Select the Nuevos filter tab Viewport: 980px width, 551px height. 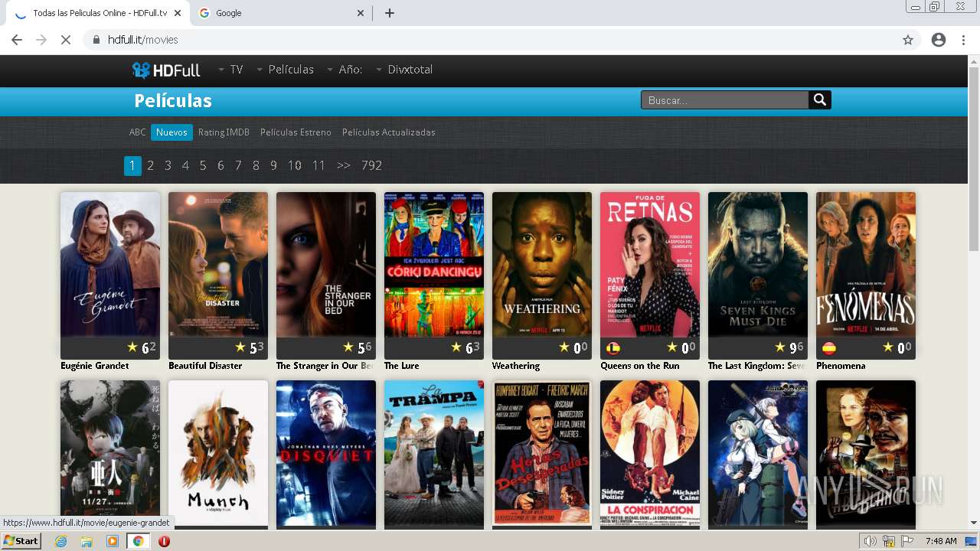(x=171, y=132)
